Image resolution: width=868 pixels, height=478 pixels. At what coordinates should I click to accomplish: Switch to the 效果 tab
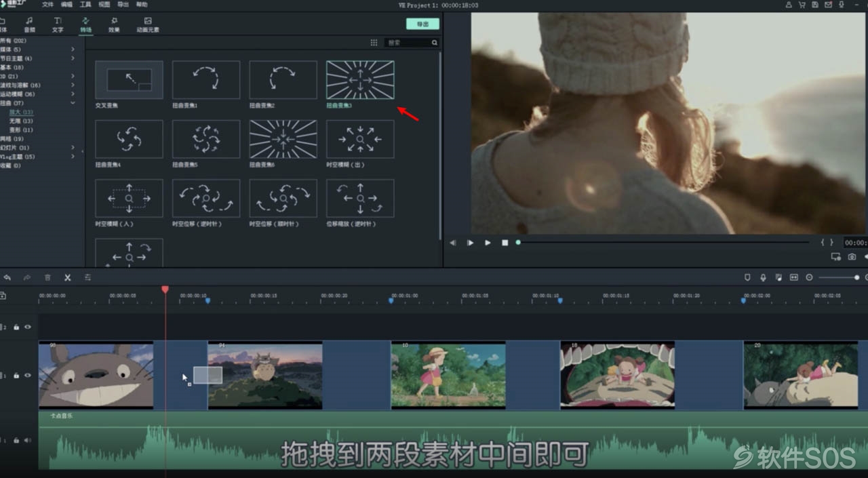(x=114, y=25)
